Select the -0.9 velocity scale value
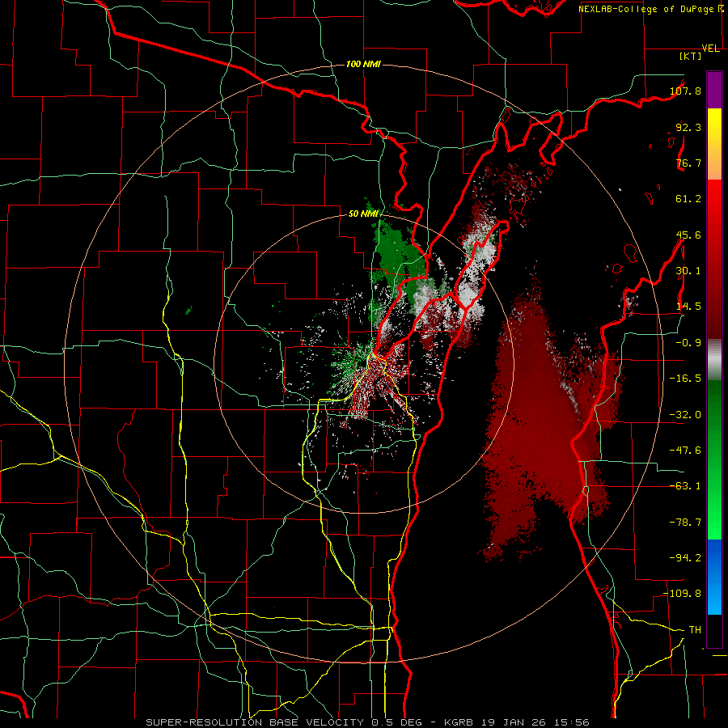 [x=688, y=343]
